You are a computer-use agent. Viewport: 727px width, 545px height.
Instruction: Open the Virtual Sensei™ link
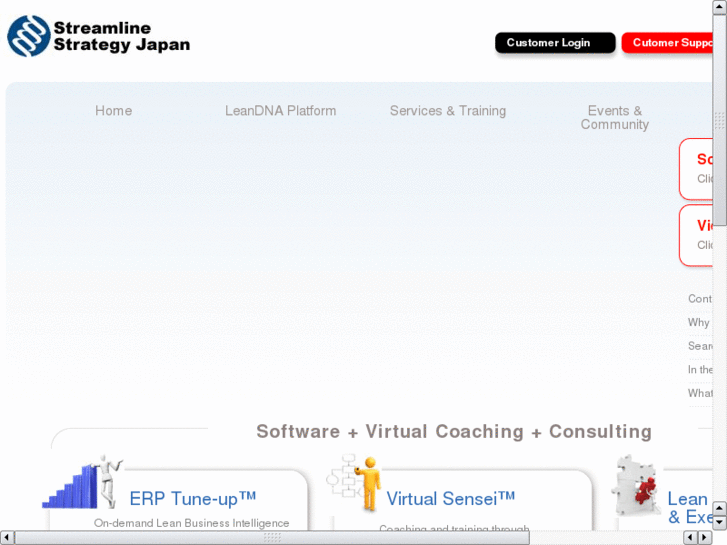[x=451, y=499]
